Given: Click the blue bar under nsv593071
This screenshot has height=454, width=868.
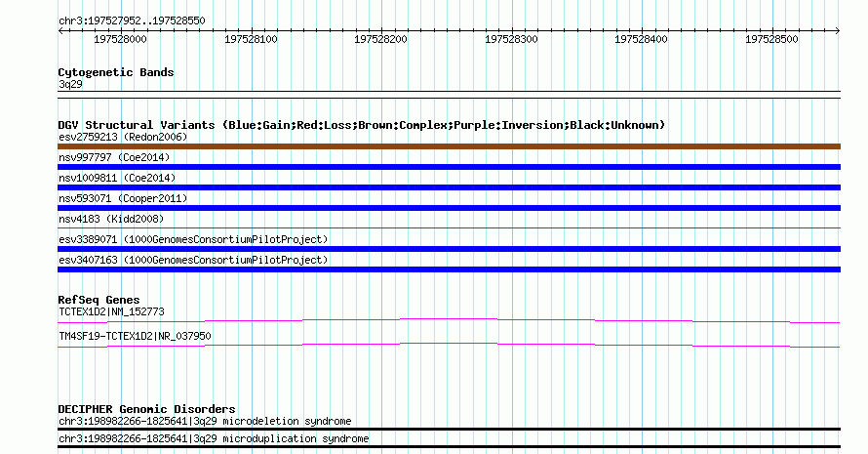Looking at the screenshot, I should (449, 208).
